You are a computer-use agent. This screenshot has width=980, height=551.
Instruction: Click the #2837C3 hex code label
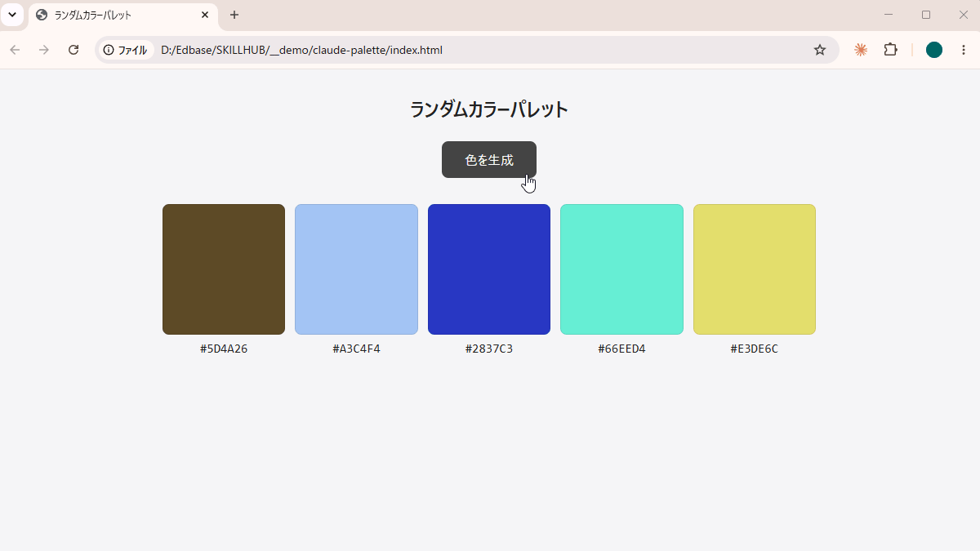489,349
